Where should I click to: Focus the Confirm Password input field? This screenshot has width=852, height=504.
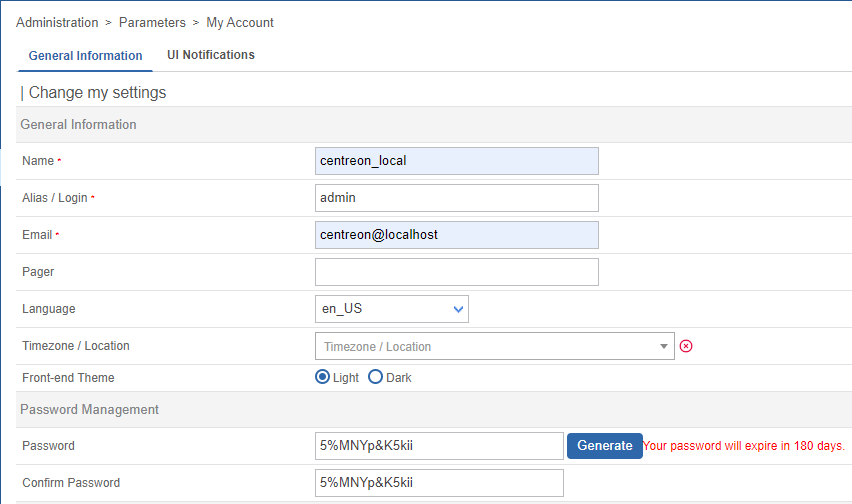tap(439, 483)
